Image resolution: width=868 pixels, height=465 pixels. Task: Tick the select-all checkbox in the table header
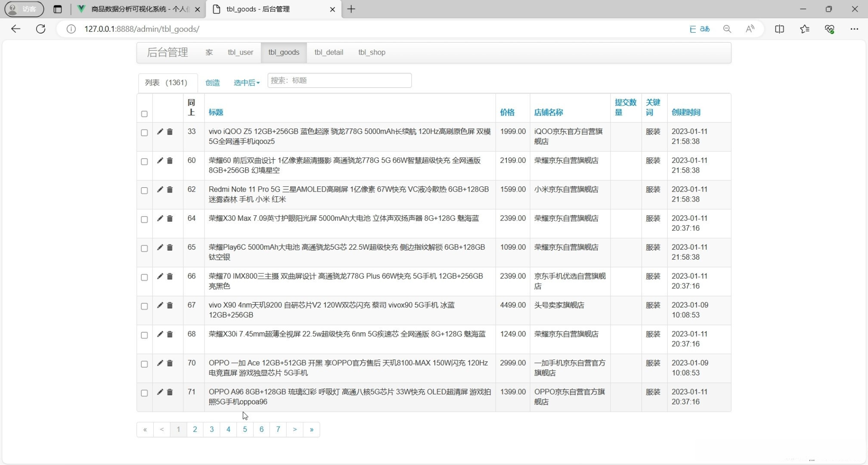[144, 114]
